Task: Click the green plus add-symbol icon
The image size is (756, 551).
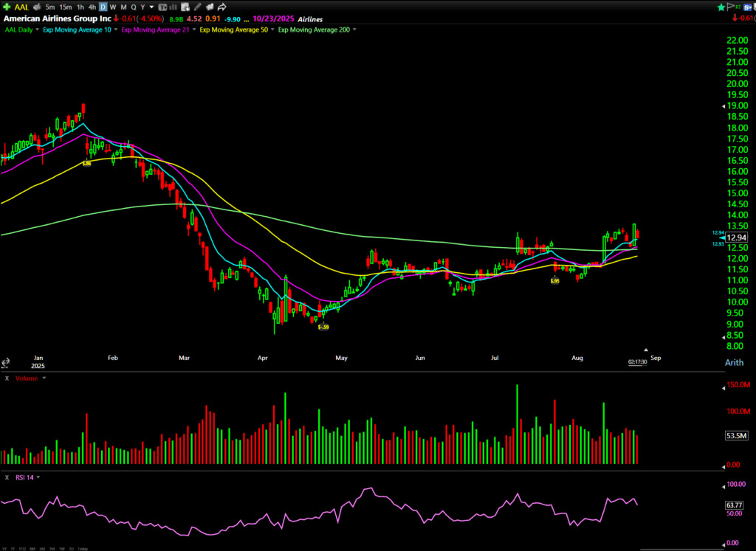Action: point(7,7)
